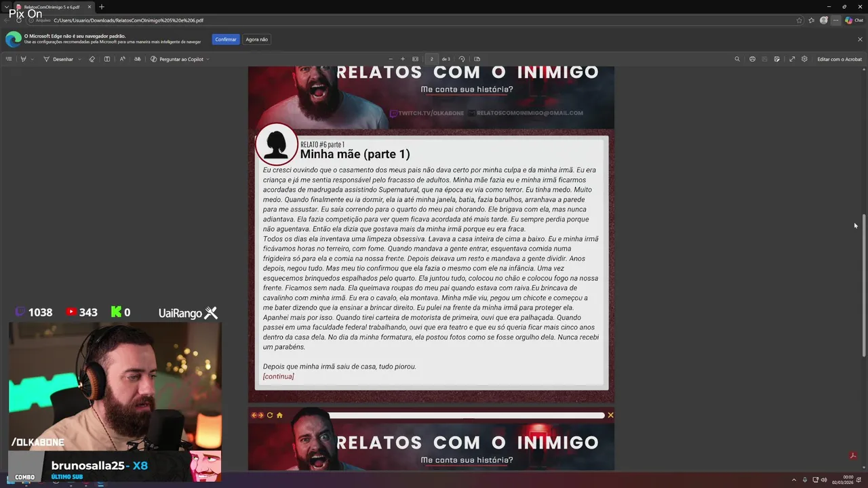This screenshot has height=488, width=868.
Task: Select the eraser tool
Action: (92, 59)
